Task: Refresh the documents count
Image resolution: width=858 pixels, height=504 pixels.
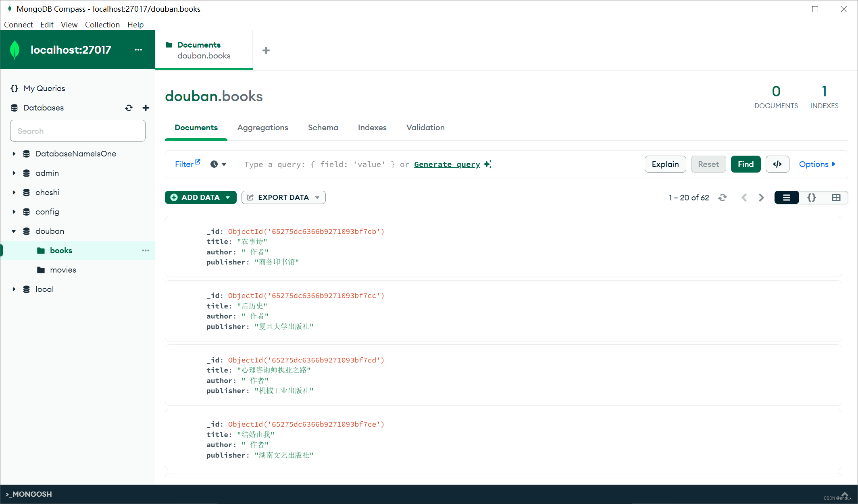Action: click(x=723, y=198)
